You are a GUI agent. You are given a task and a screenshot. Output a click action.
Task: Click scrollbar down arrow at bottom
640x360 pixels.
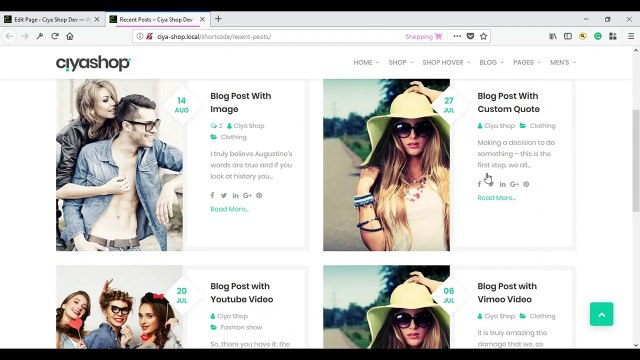636,345
